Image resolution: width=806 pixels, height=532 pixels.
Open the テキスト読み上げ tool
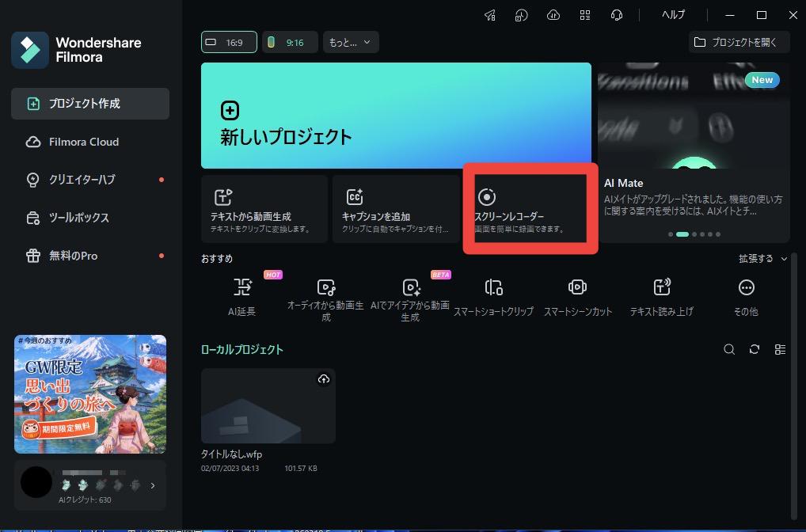click(x=662, y=297)
